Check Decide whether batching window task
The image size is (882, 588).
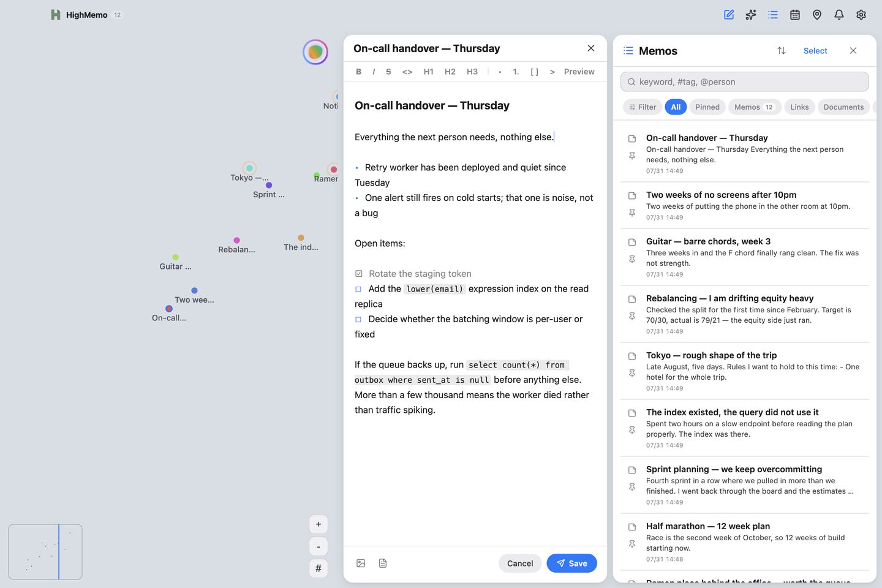(359, 319)
